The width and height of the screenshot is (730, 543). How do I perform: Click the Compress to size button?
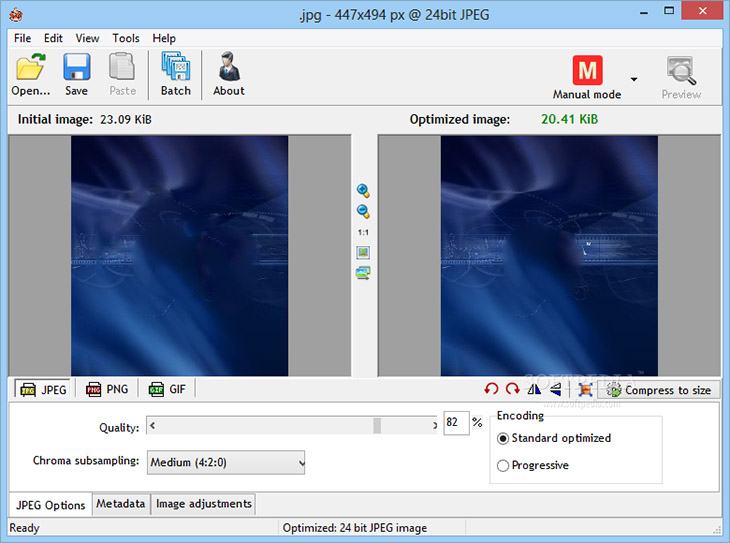[x=659, y=390]
